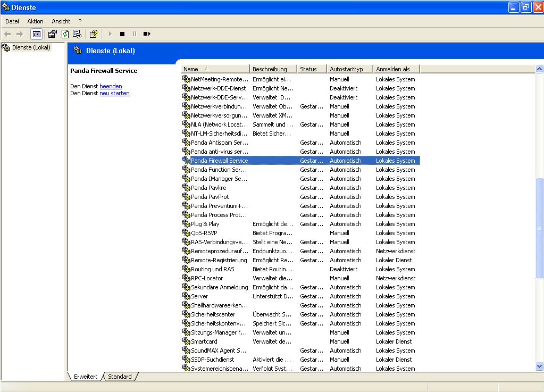Open Properties via the toolbar icon

pyautogui.click(x=52, y=34)
